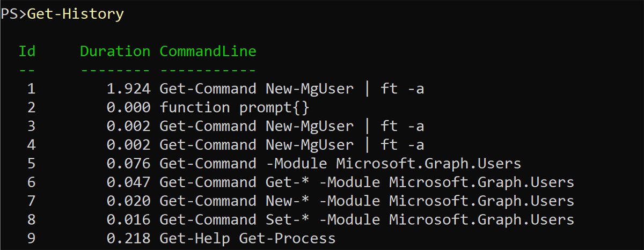Click the 'Get-Command Get-*' history entry
Screen dimensions: 644x250
coord(367,182)
